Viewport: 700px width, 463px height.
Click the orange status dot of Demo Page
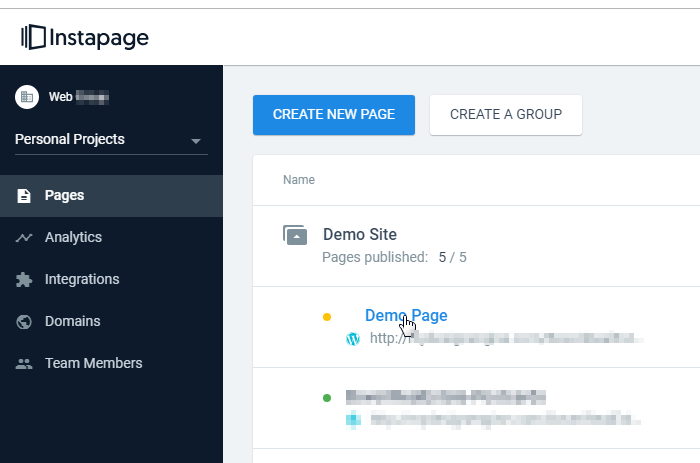[x=327, y=317]
